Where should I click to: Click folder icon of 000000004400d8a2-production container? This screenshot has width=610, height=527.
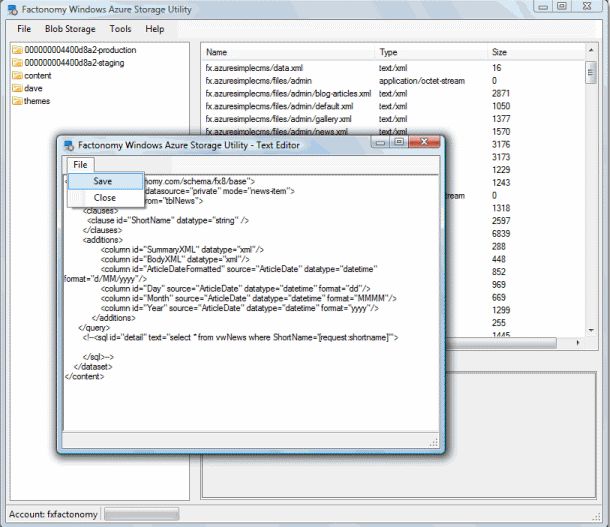pyautogui.click(x=17, y=50)
